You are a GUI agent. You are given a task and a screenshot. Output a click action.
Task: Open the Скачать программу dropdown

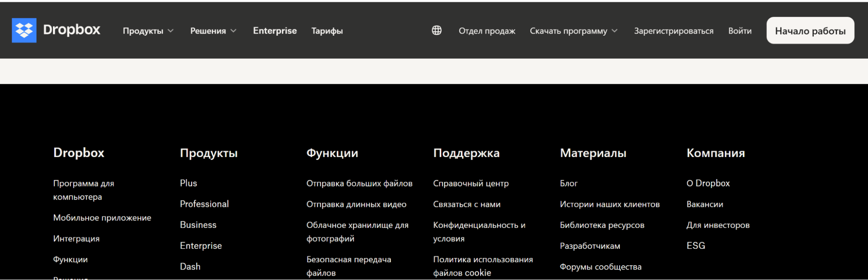click(574, 31)
